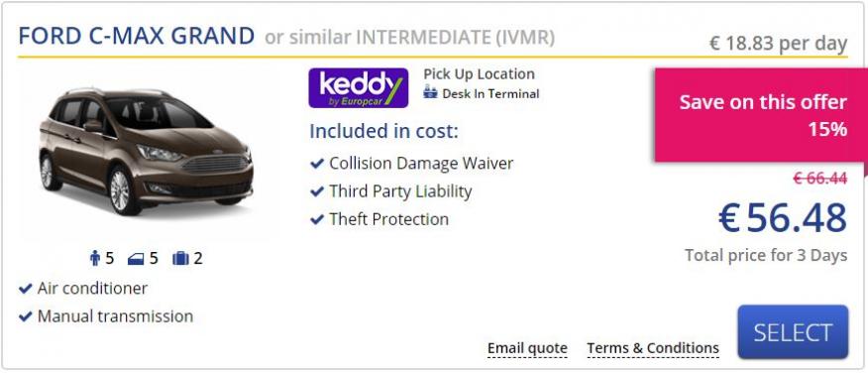Click the car door count icon
Viewport: 868px width, 373px height.
coord(136,259)
